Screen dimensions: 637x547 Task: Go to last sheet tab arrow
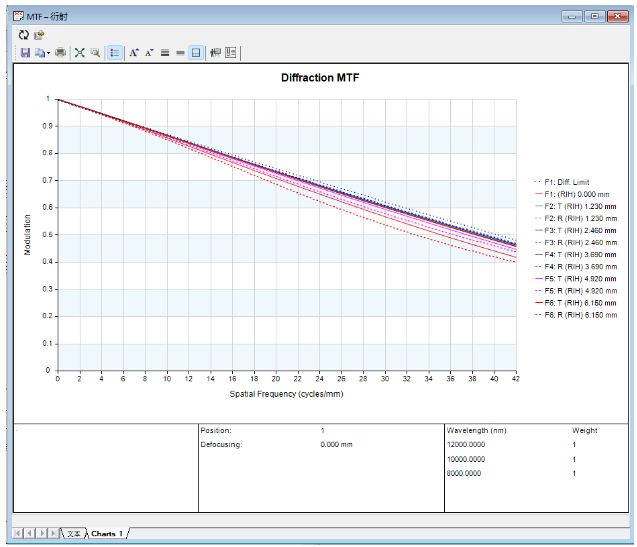click(x=53, y=533)
